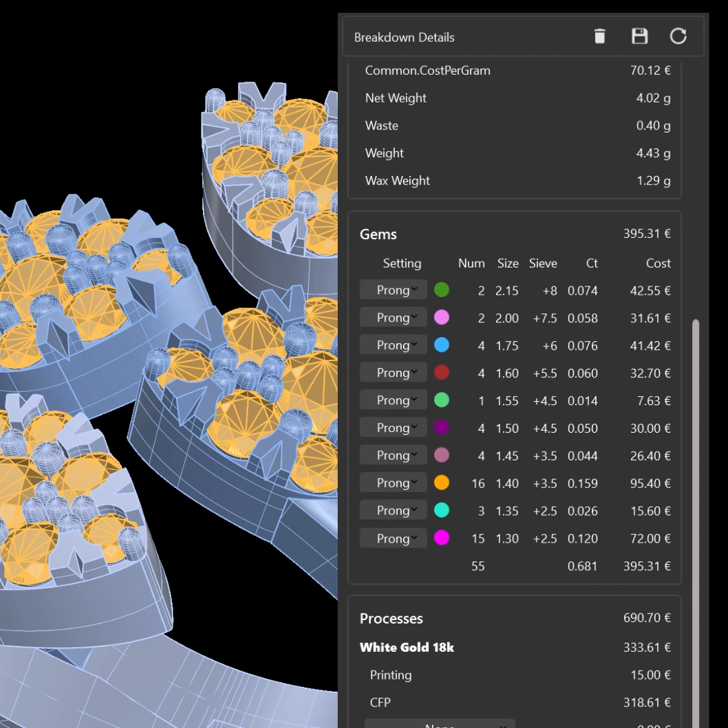Click the dark green swatch for 2.15 gem
The width and height of the screenshot is (728, 728).
coord(442,290)
